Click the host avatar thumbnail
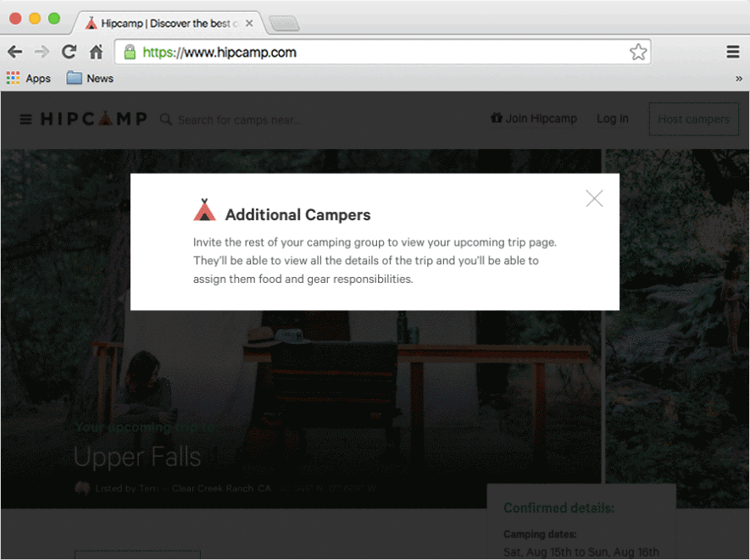Viewport: 750px width, 560px height. click(82, 488)
